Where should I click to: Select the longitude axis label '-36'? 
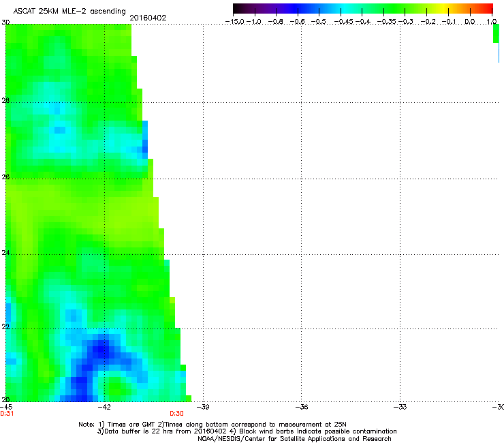pyautogui.click(x=301, y=407)
